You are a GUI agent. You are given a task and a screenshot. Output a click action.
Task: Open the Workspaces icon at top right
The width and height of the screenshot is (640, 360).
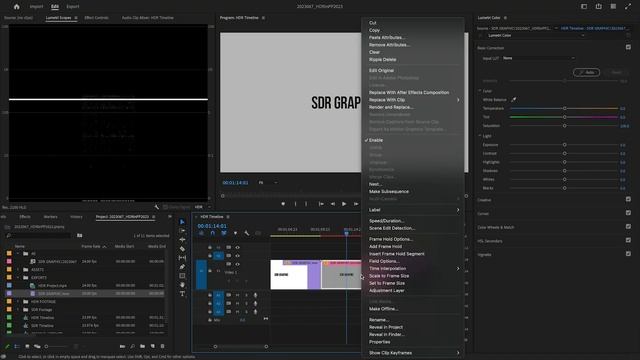[584, 7]
